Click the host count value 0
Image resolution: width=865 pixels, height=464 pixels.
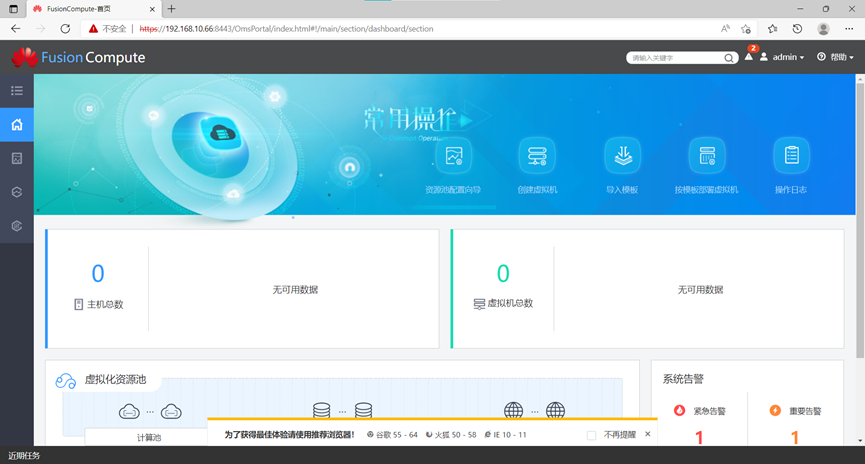[98, 274]
